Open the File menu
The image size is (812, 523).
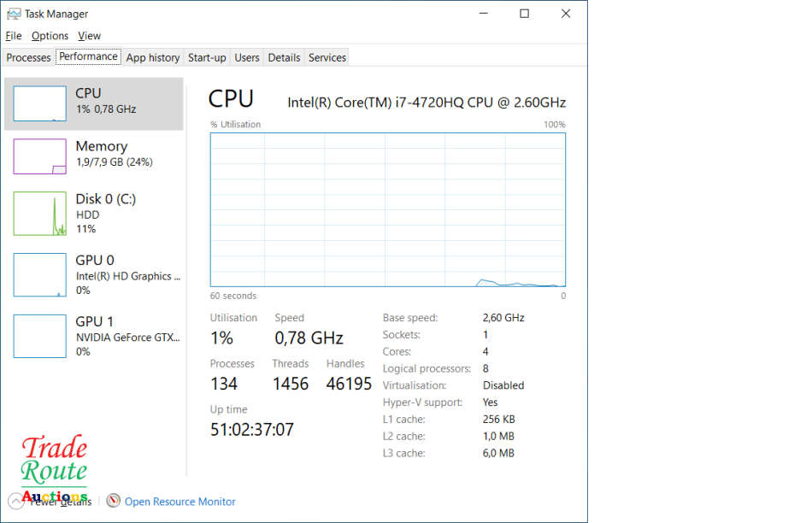tap(13, 36)
